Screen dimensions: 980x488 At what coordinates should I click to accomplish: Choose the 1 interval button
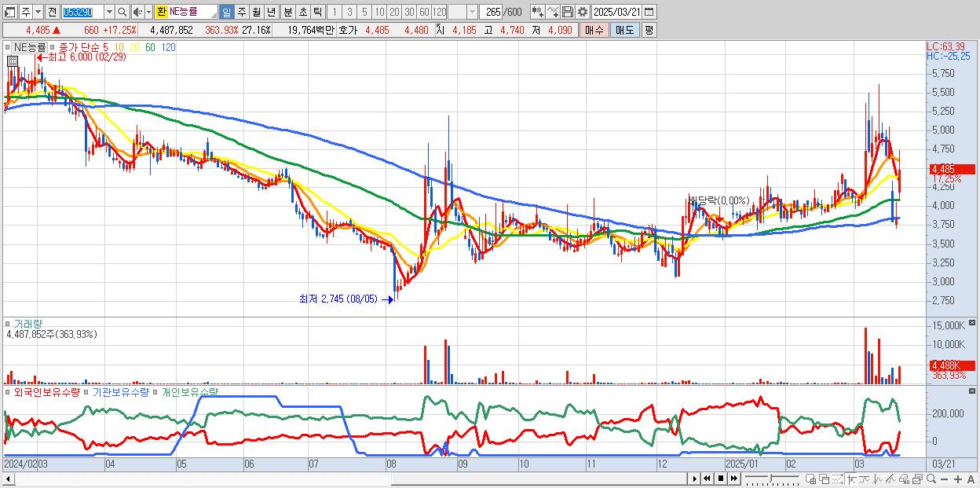pyautogui.click(x=335, y=12)
